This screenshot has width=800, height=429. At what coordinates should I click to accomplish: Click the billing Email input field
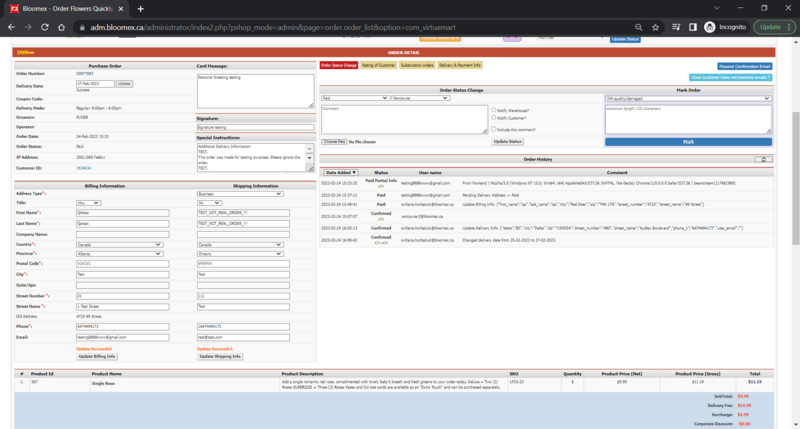122,338
